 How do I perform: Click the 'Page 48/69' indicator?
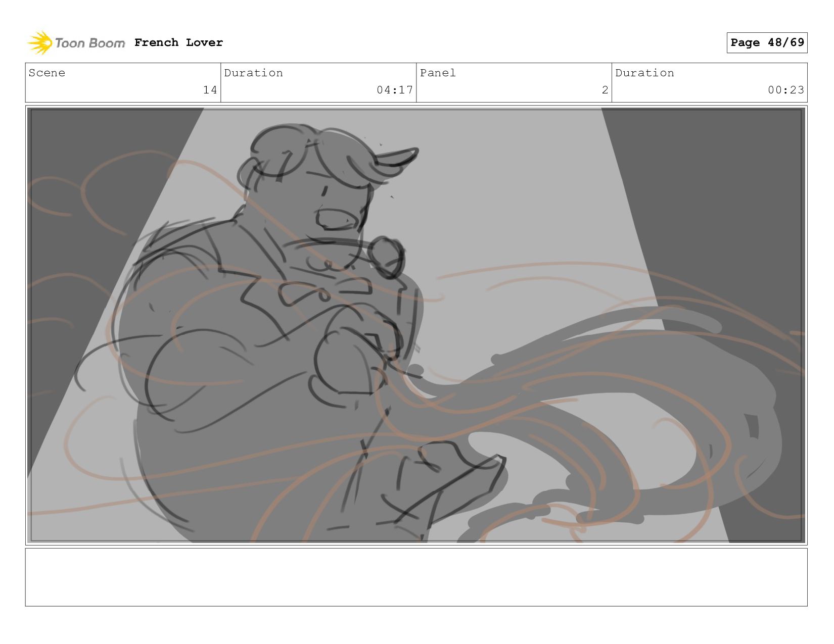767,42
